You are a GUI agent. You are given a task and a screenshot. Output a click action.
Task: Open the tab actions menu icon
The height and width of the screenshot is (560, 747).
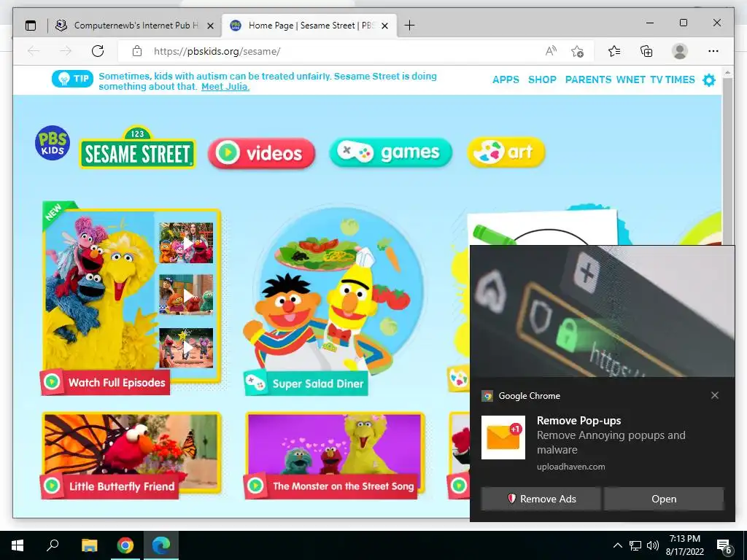tap(31, 26)
